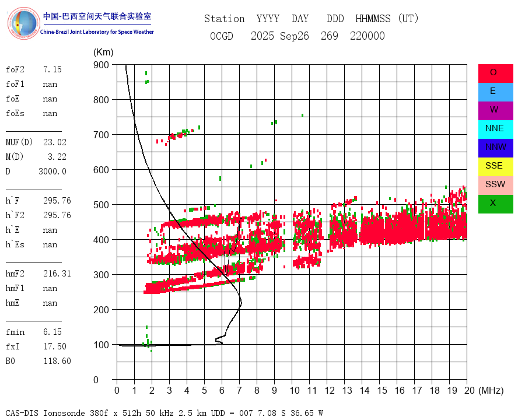Click the 20 frequency axis tick label

470,390
